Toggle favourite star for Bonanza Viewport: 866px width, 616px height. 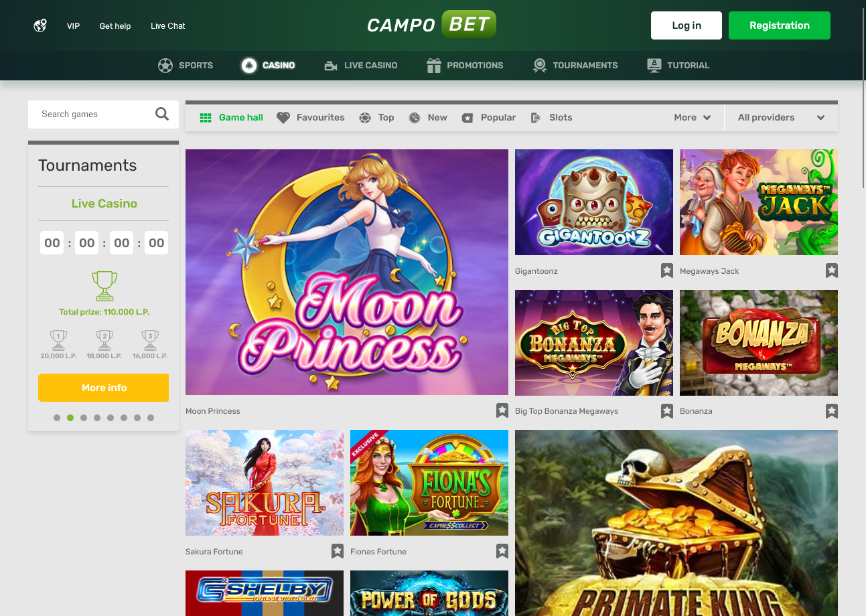click(x=832, y=410)
